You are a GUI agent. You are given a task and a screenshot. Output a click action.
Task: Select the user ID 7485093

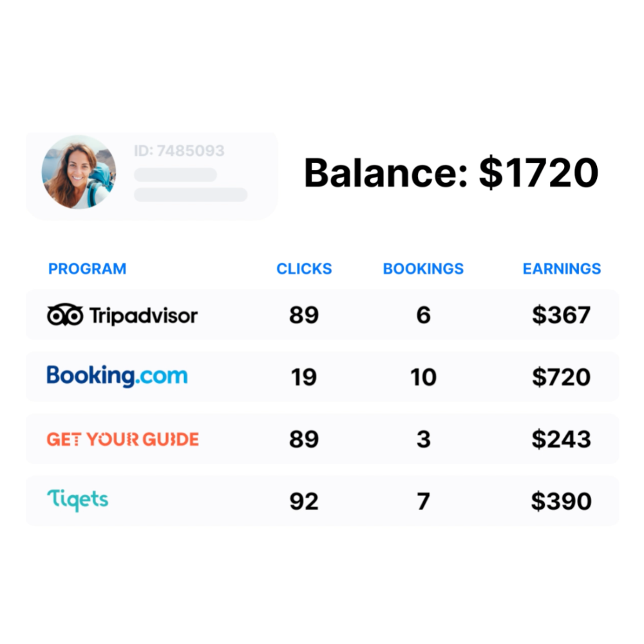point(179,151)
